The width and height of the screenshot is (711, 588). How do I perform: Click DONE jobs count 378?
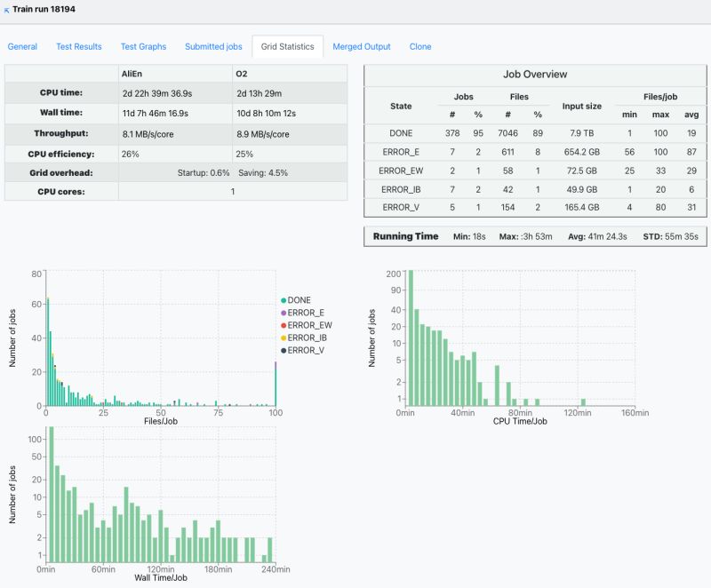click(x=452, y=133)
